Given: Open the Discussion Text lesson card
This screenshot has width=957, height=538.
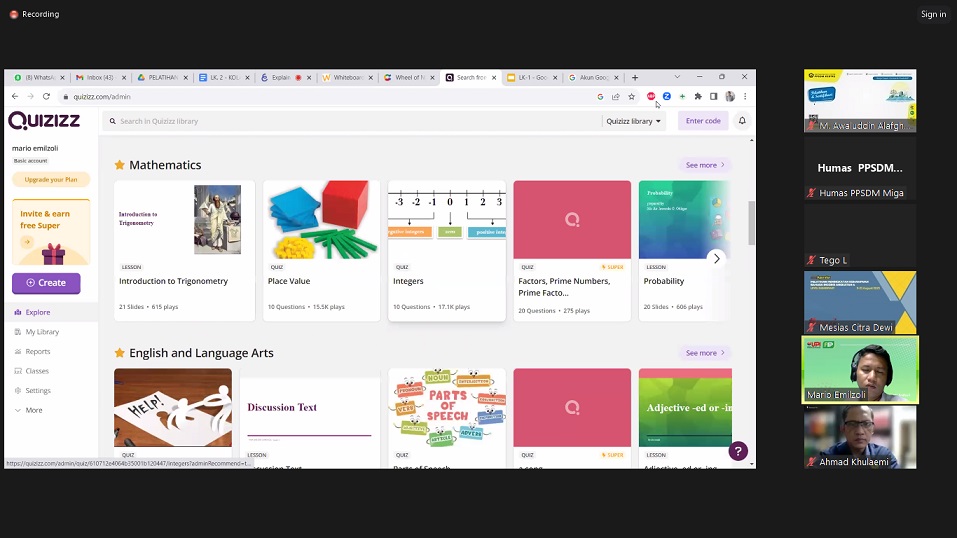Looking at the screenshot, I should [309, 418].
